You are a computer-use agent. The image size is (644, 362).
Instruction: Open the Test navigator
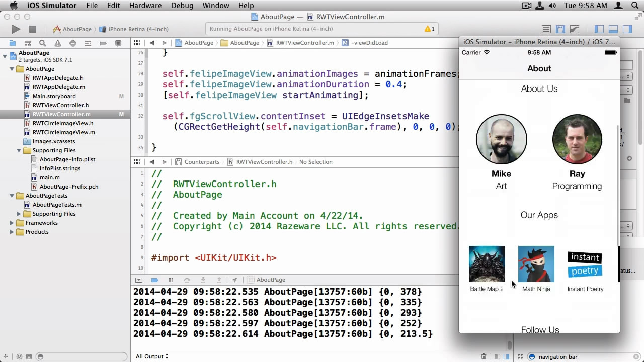coord(73,43)
